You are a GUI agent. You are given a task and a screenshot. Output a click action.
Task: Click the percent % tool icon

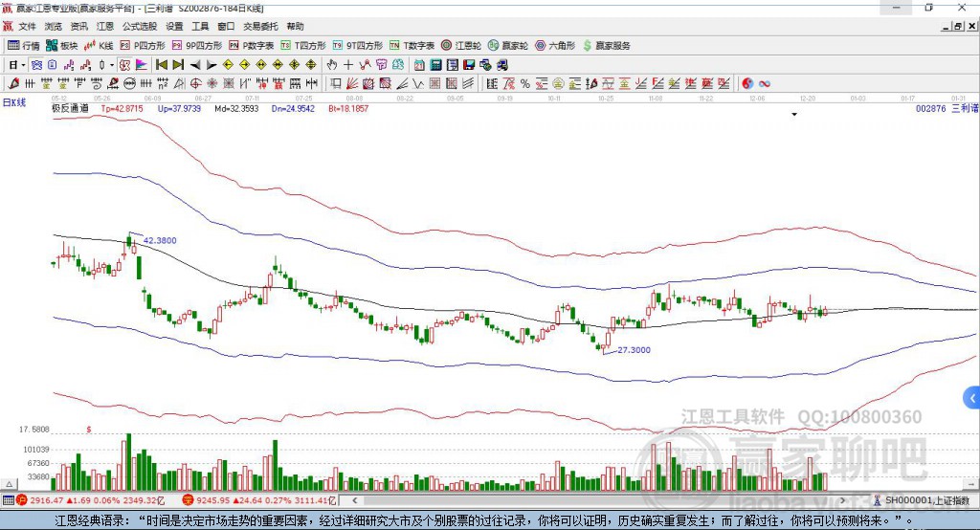tap(525, 84)
